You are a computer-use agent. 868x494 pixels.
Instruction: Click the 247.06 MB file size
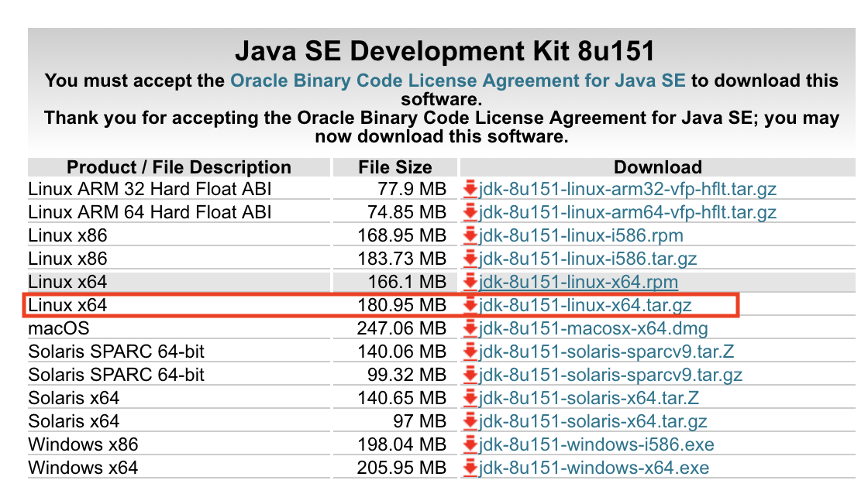coord(402,328)
